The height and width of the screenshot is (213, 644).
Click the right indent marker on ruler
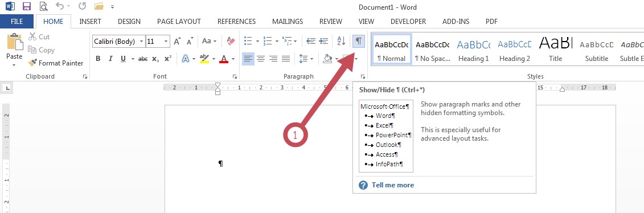tap(562, 89)
